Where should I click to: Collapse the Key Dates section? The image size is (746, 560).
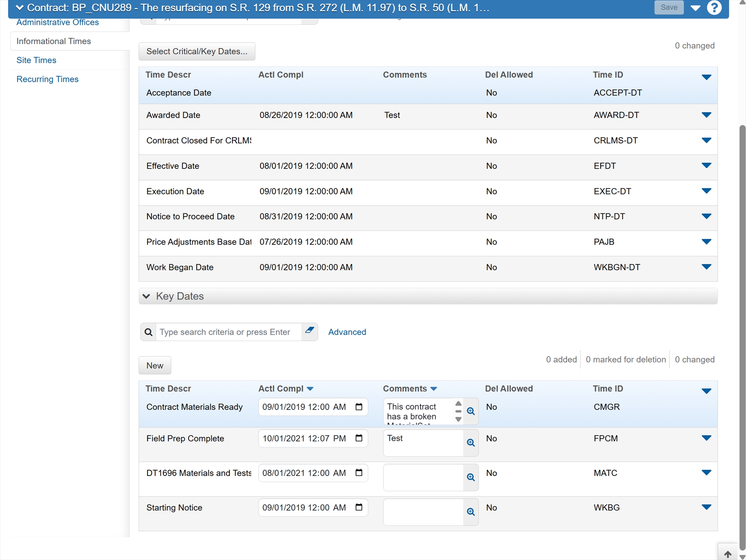146,296
